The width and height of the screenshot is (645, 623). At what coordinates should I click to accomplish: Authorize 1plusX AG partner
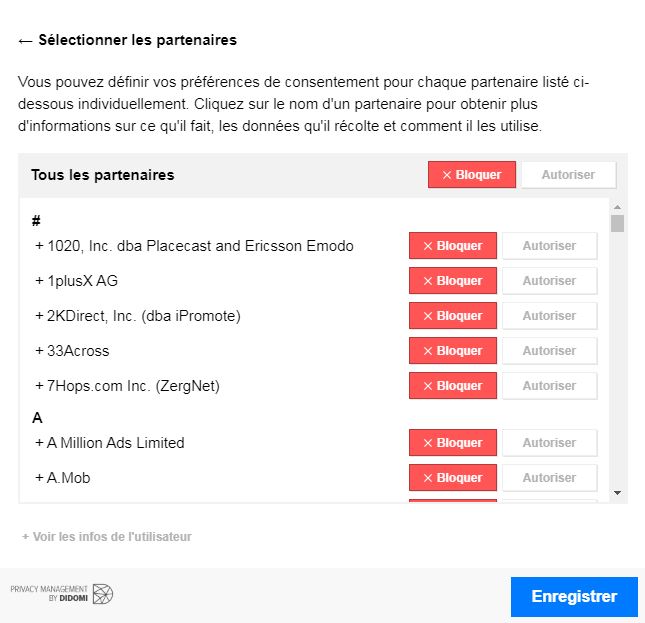(x=549, y=281)
